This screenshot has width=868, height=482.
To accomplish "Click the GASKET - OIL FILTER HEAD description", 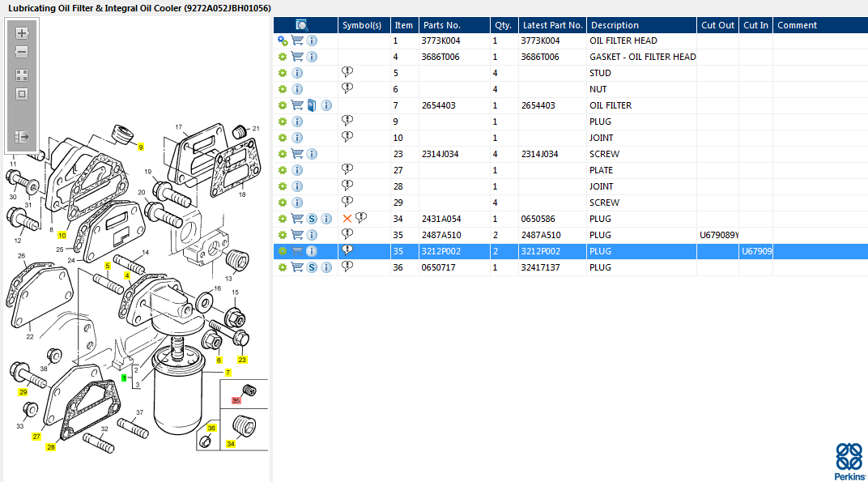I will pyautogui.click(x=643, y=57).
